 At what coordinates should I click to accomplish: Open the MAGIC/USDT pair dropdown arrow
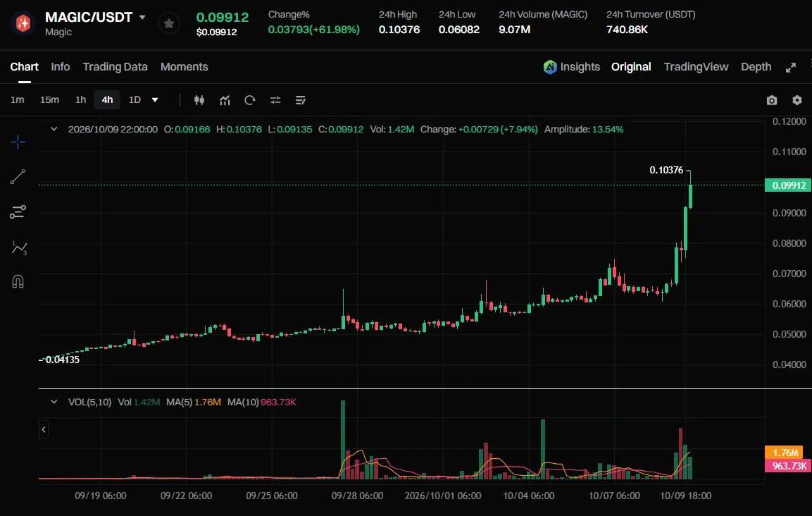[x=142, y=17]
